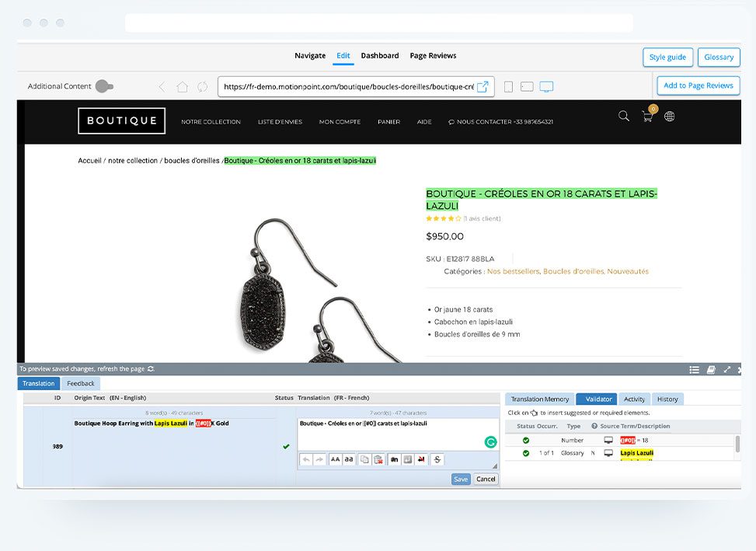Click the help icon beside Source Term/Description
The image size is (756, 551).
click(x=594, y=426)
